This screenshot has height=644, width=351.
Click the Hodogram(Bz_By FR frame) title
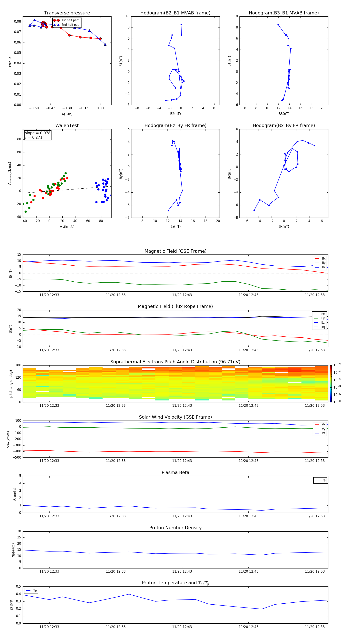click(x=175, y=125)
